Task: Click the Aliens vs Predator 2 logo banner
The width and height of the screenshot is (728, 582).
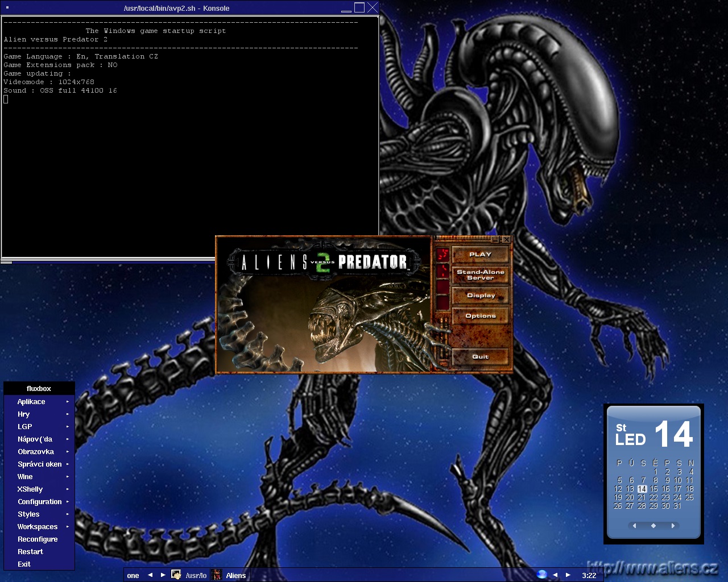Action: coord(324,262)
